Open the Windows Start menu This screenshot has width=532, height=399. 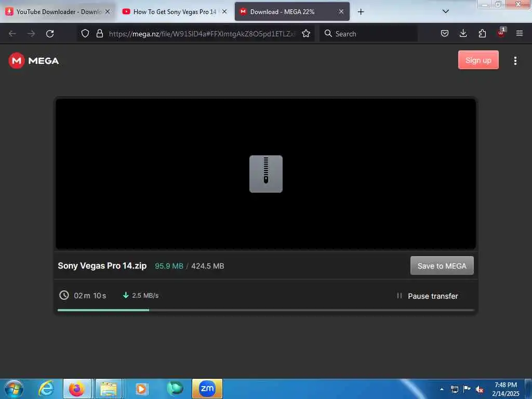pos(14,389)
